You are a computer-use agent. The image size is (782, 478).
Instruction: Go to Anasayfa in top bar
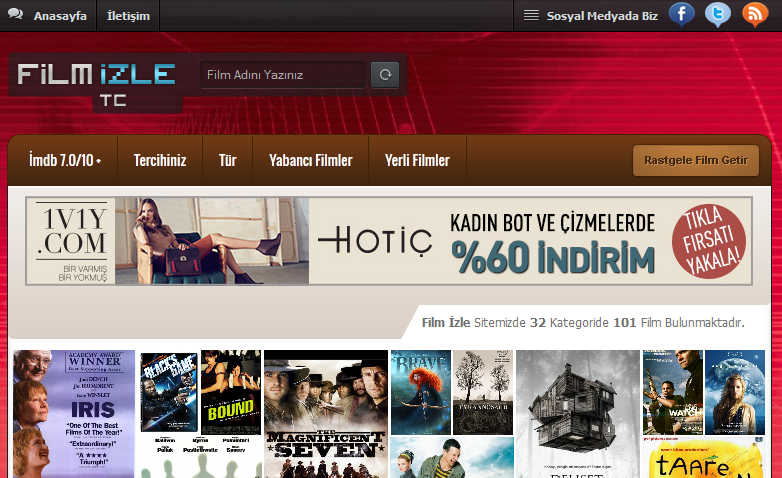pos(60,16)
